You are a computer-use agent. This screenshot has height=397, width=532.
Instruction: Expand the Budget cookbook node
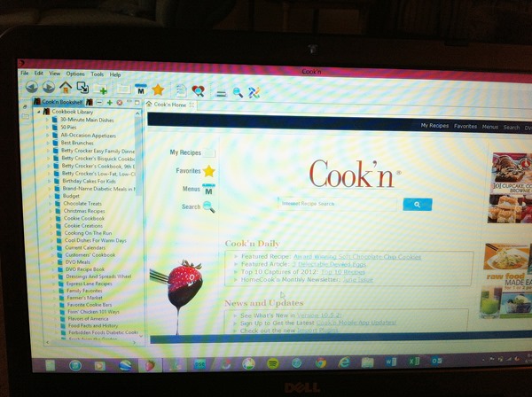coord(50,196)
